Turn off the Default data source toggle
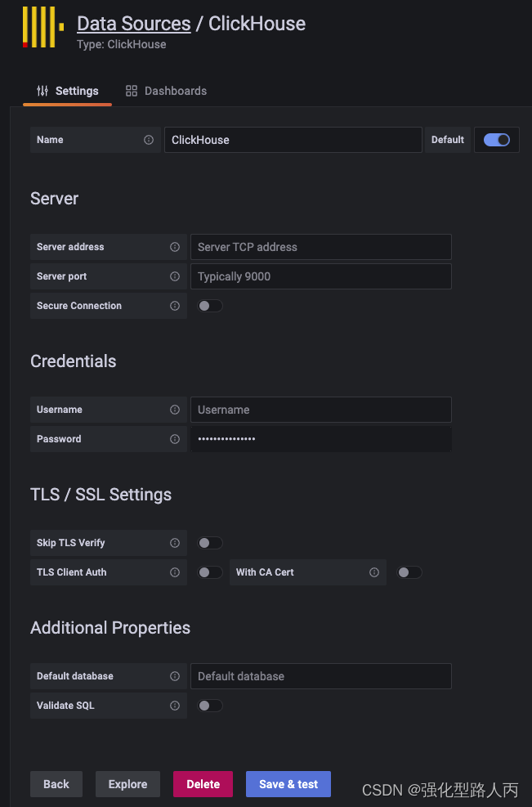Viewport: 532px width, 807px height. (496, 139)
